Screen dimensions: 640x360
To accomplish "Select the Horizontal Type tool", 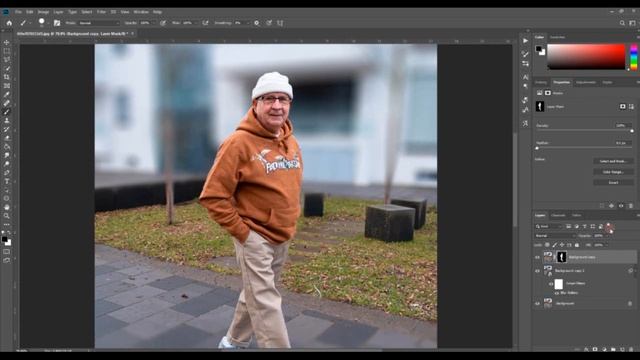I will (7, 181).
